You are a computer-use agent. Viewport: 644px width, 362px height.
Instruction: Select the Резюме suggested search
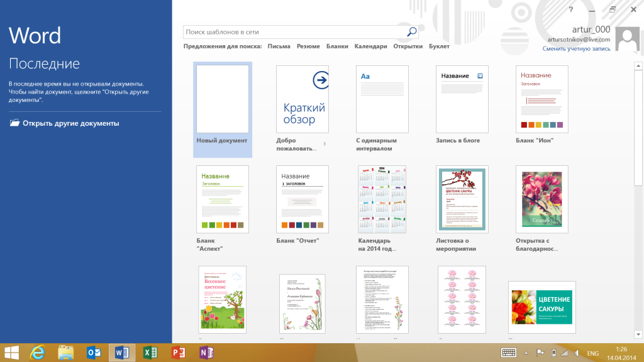(x=308, y=47)
